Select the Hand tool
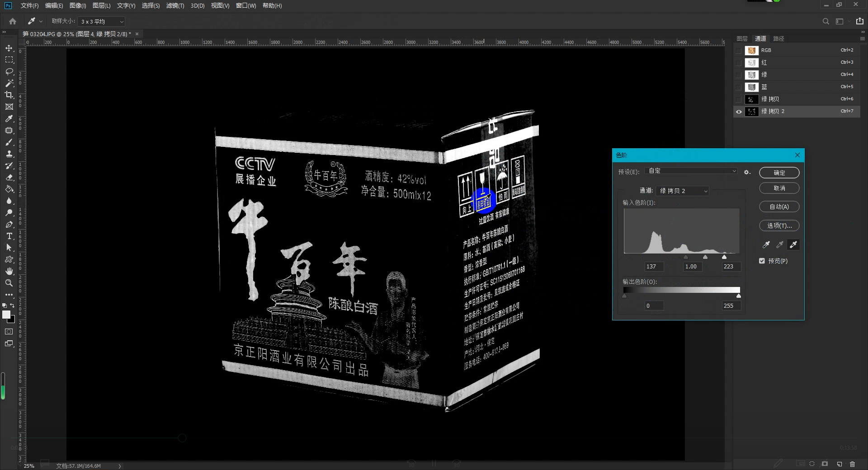This screenshot has width=868, height=470. pos(9,271)
